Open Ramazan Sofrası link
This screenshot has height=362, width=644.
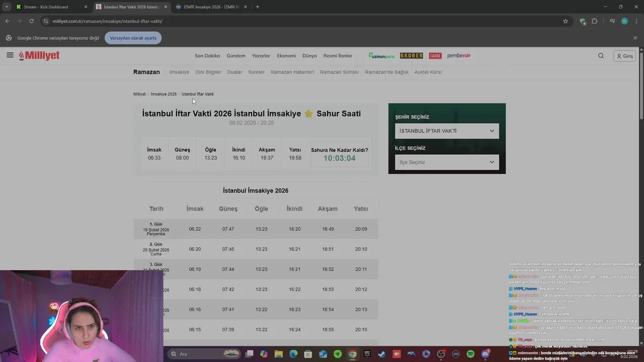click(x=339, y=72)
